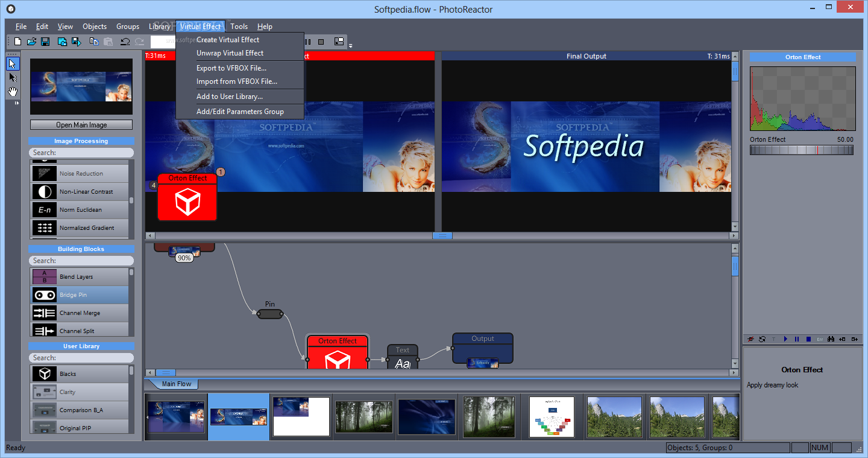Choose Add to User Library
The image size is (868, 458).
point(240,96)
